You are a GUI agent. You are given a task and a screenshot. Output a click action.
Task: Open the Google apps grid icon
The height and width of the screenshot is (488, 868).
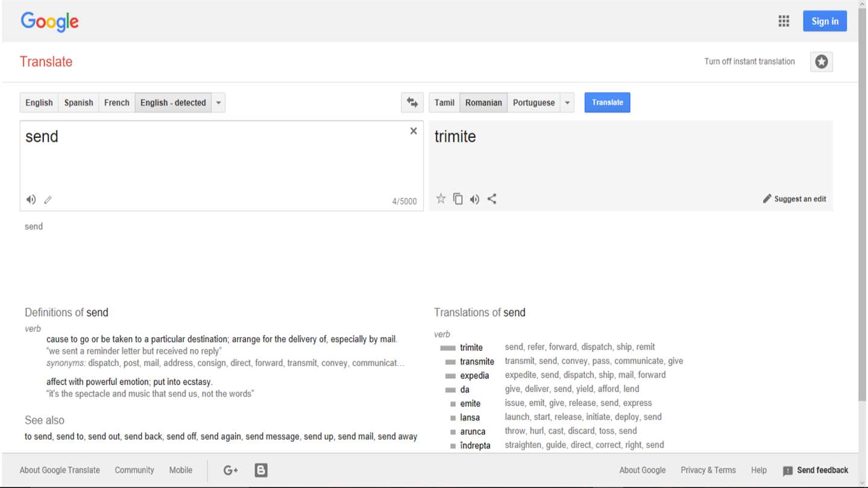coord(784,22)
